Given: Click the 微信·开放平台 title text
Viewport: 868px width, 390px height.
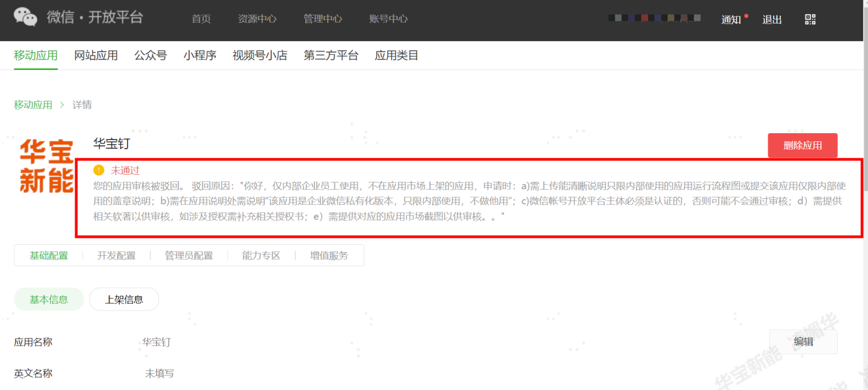Looking at the screenshot, I should tap(95, 17).
